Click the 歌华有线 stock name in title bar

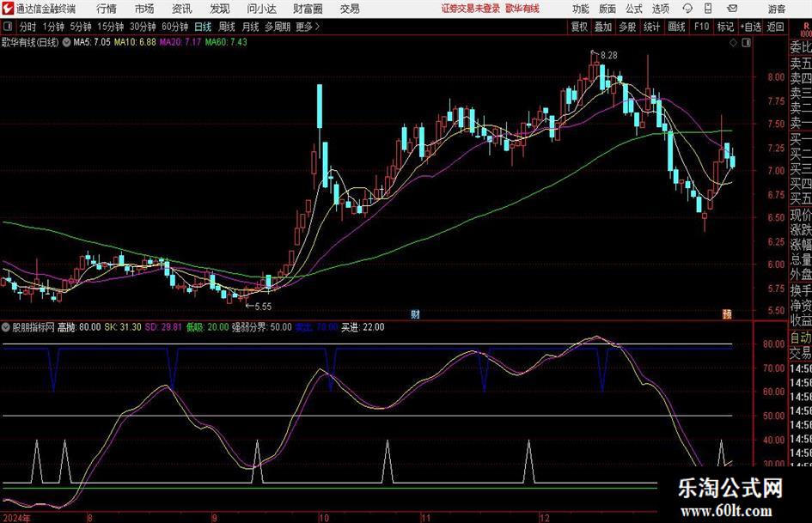pyautogui.click(x=522, y=9)
